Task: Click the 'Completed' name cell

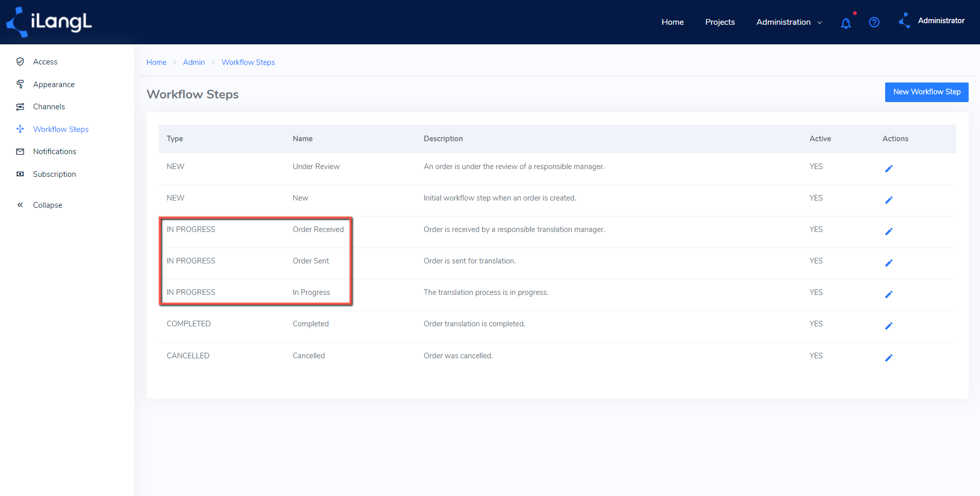Action: coord(311,324)
